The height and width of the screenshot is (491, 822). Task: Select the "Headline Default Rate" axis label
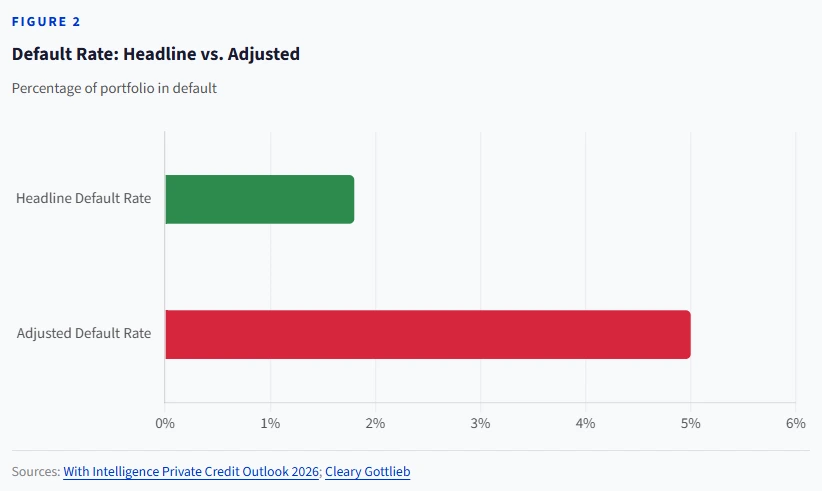click(x=84, y=198)
